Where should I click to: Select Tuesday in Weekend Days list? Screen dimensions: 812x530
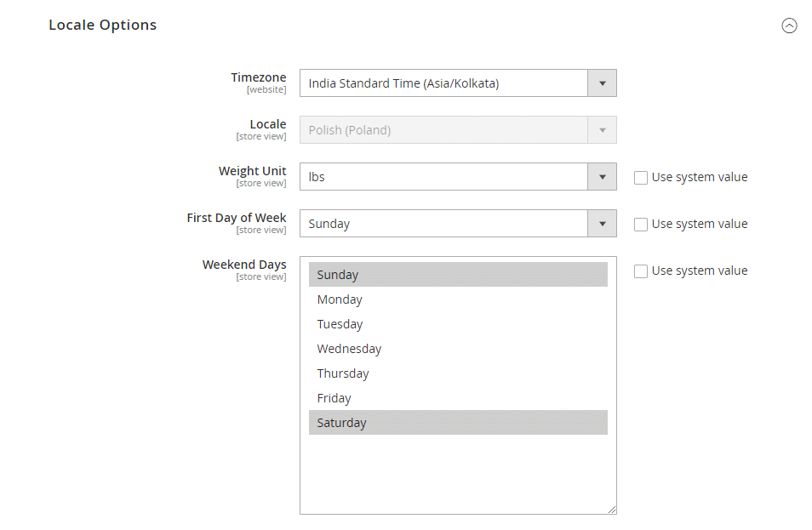tap(457, 324)
